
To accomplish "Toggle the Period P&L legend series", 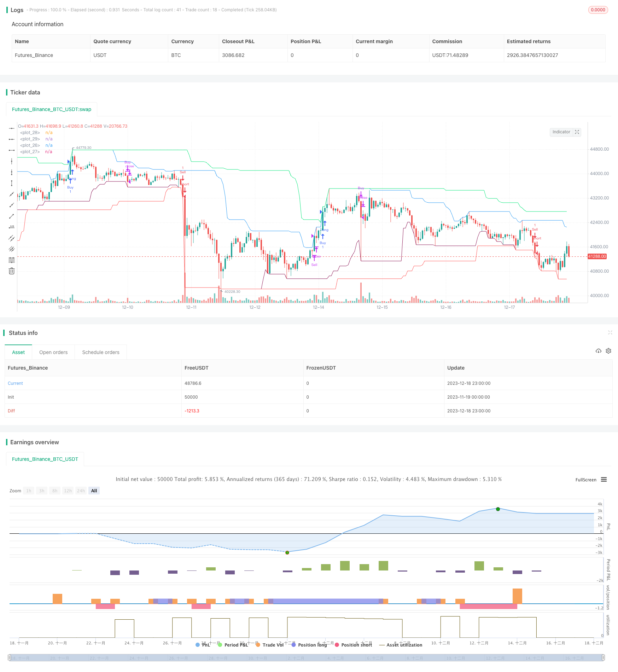I will [233, 645].
